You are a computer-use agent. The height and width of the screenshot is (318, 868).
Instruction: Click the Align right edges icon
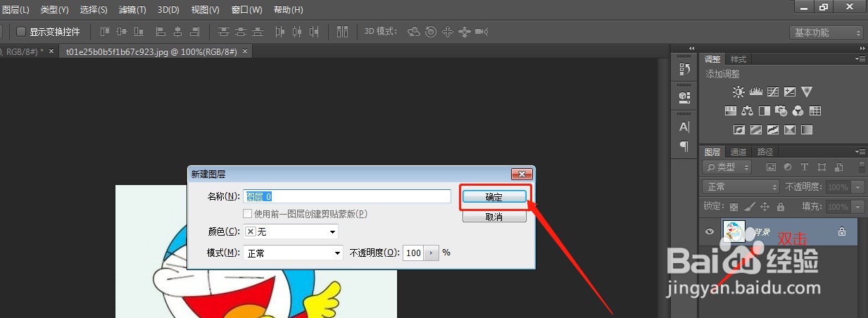pyautogui.click(x=194, y=32)
